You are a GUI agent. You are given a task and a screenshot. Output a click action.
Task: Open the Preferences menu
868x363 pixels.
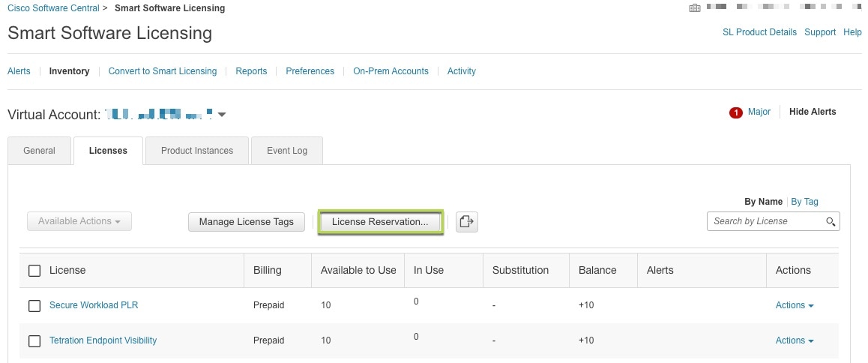click(x=310, y=71)
